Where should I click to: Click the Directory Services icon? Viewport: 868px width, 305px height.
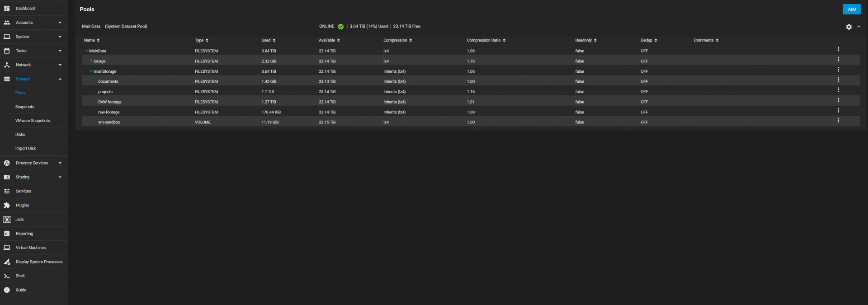[7, 163]
